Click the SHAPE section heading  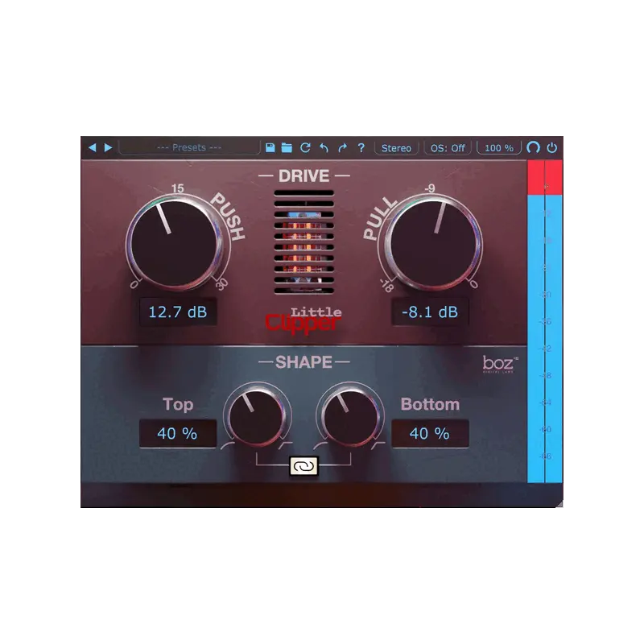click(x=304, y=362)
